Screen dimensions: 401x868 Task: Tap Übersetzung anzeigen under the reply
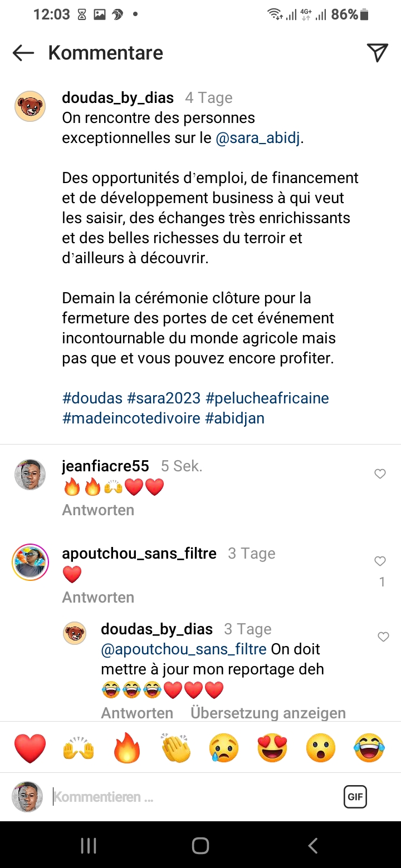click(x=268, y=713)
